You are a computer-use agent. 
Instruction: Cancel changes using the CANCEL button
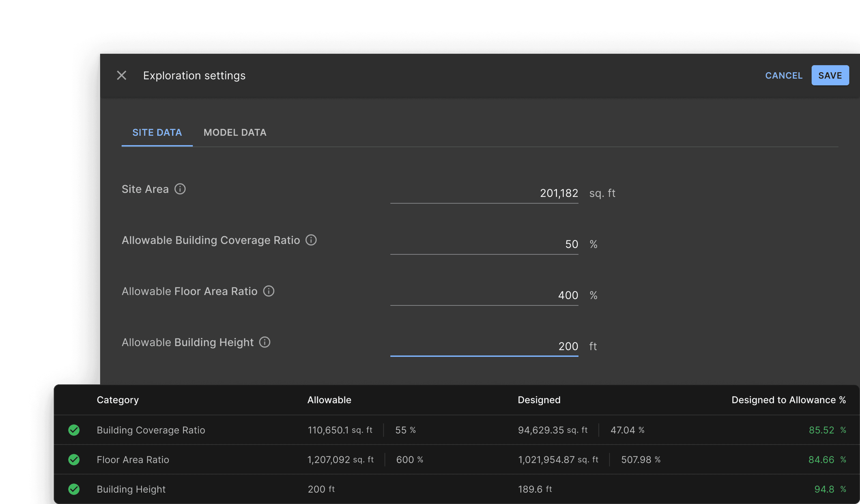784,75
